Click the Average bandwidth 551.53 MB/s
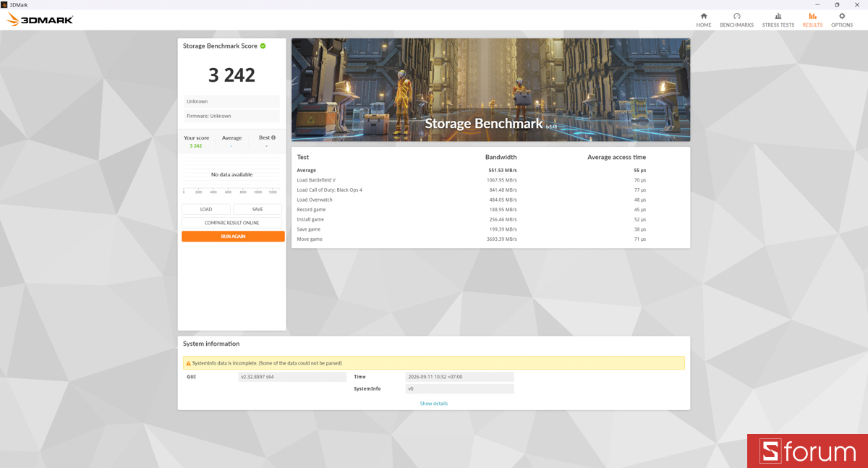The width and height of the screenshot is (868, 468). (x=503, y=170)
